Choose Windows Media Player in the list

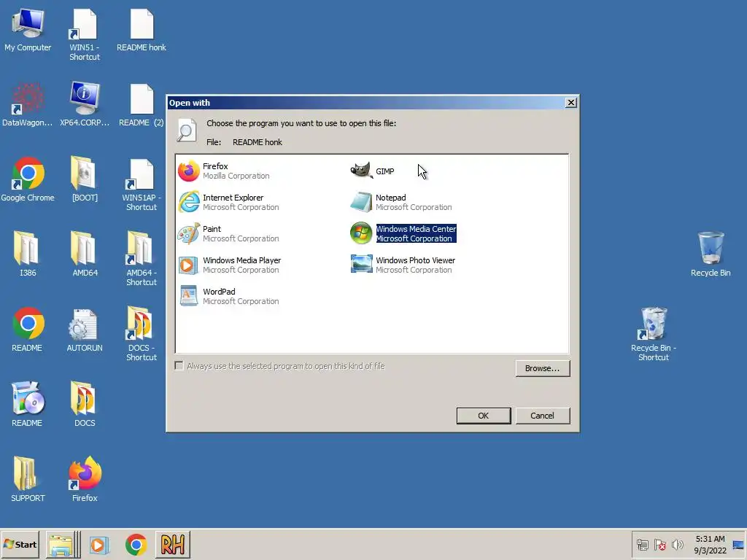point(230,265)
